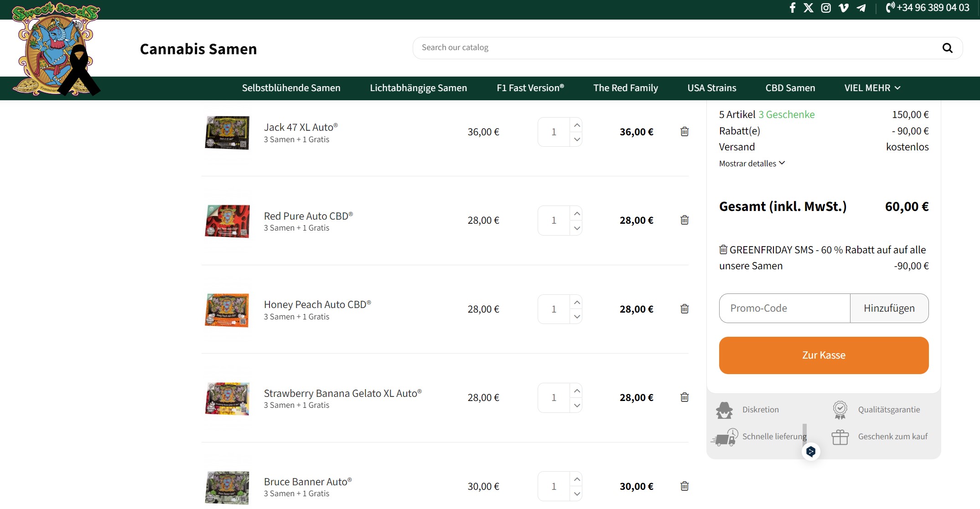Click the Qualitätsgarantie badge icon

point(840,410)
